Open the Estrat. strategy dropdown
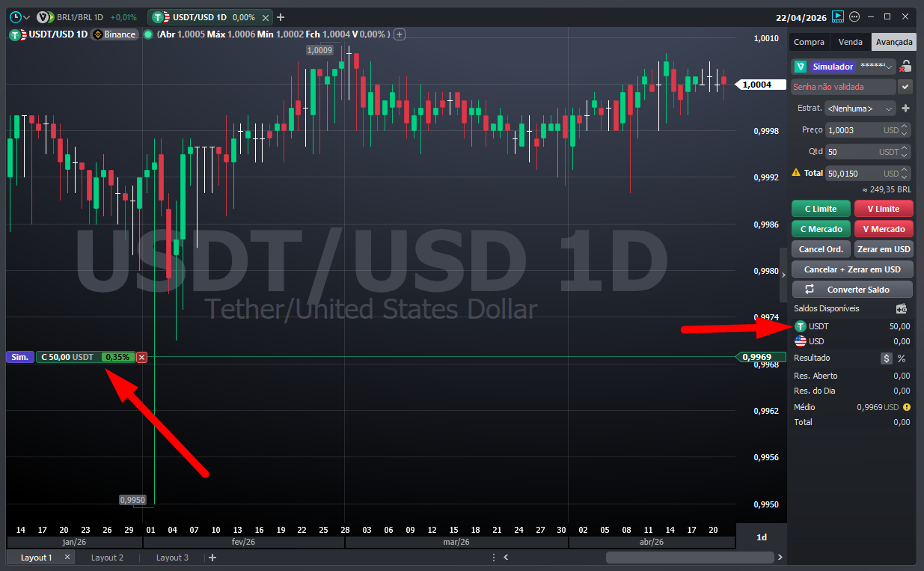 (x=860, y=109)
